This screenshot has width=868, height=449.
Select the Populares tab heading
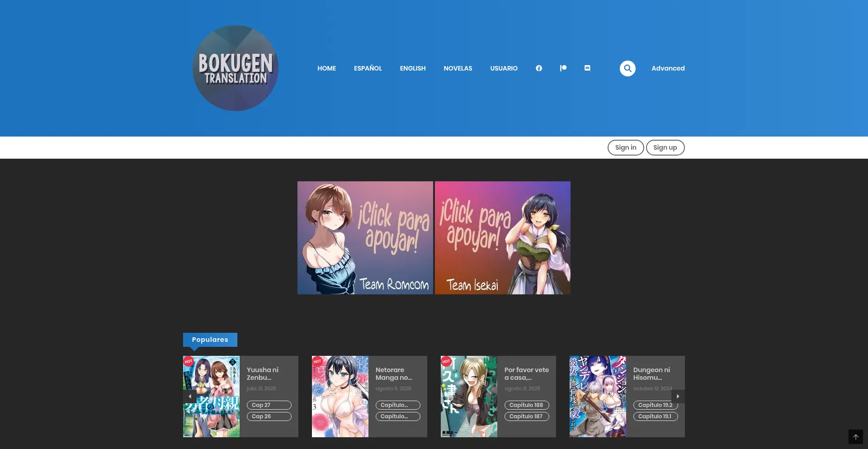click(210, 340)
